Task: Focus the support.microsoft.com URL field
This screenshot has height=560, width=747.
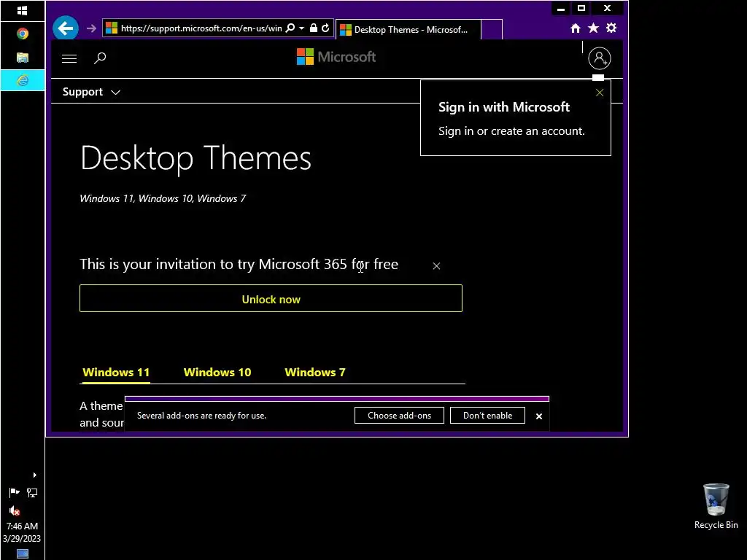Action: [x=201, y=28]
